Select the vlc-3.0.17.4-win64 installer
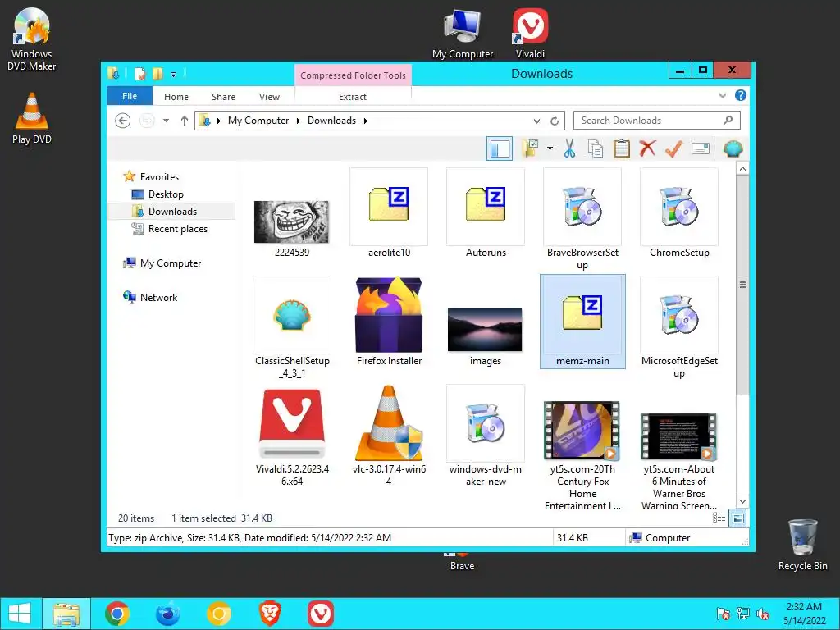The width and height of the screenshot is (840, 630). pyautogui.click(x=389, y=436)
